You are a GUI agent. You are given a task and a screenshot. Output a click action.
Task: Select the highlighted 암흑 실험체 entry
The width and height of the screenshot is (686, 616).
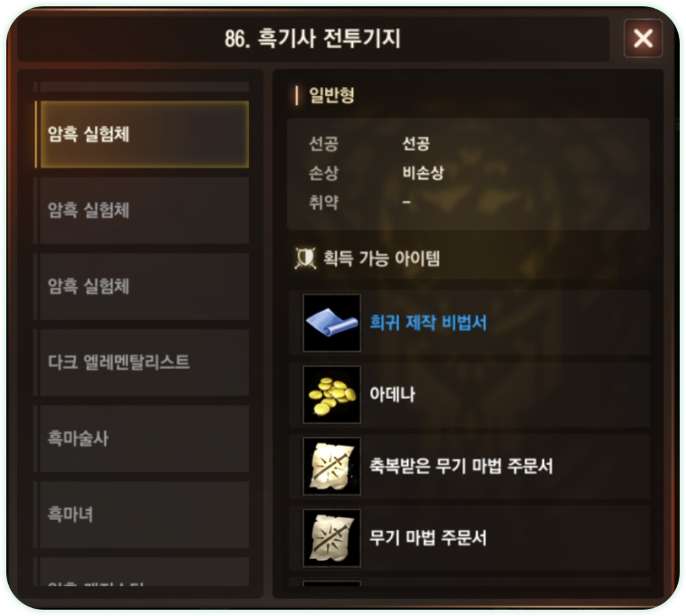(x=142, y=135)
